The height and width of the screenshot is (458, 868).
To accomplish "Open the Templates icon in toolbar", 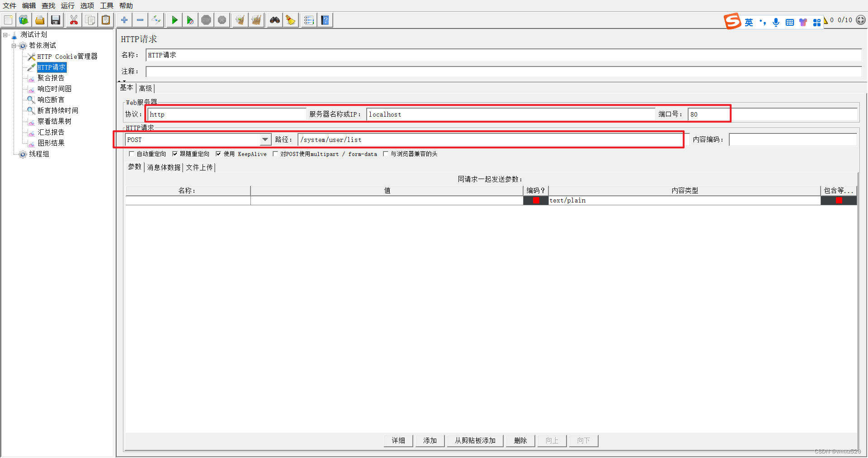I will 24,20.
